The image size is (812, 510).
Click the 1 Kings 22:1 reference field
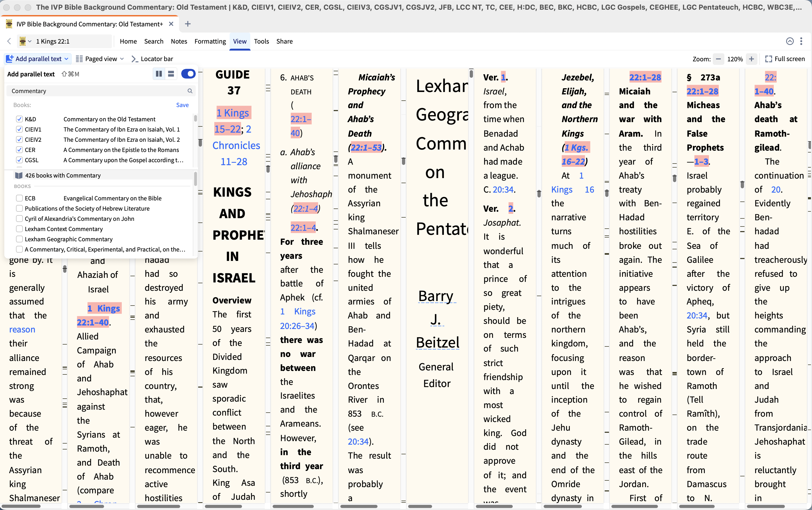73,41
